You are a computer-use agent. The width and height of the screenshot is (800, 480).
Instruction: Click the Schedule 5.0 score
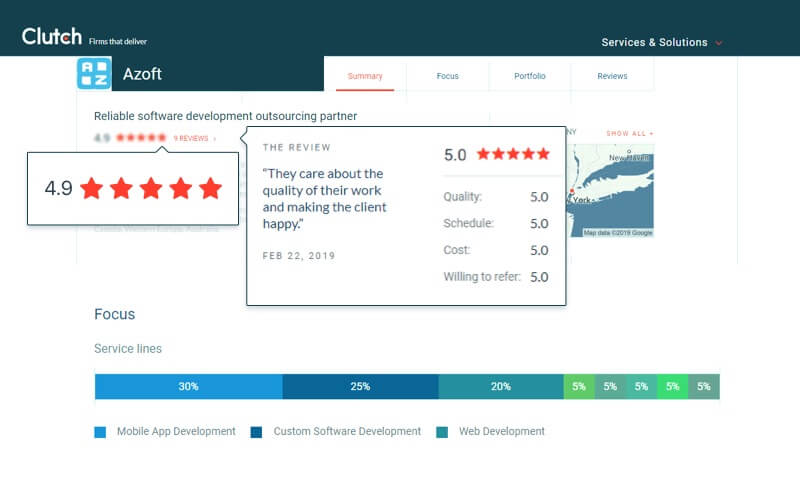pyautogui.click(x=539, y=224)
